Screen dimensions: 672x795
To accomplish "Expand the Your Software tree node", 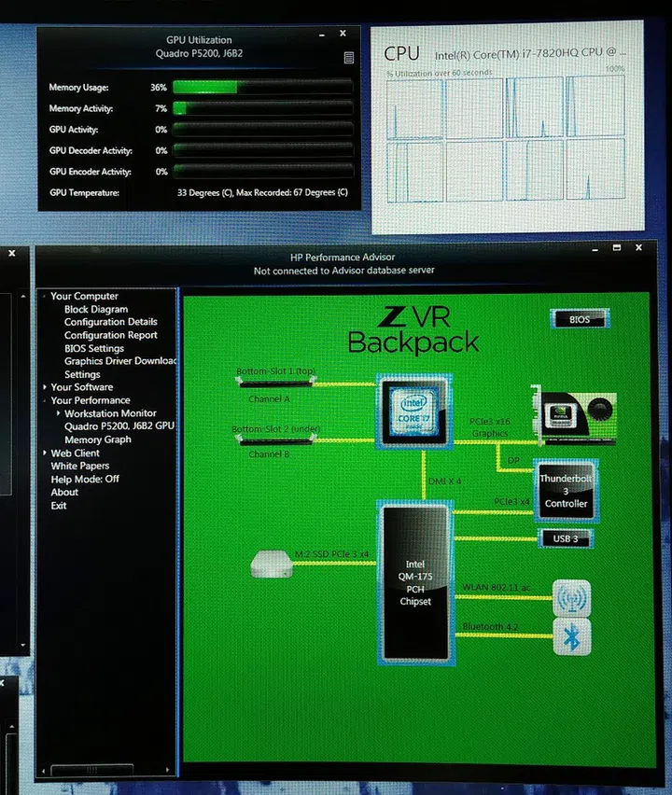I will (44, 387).
